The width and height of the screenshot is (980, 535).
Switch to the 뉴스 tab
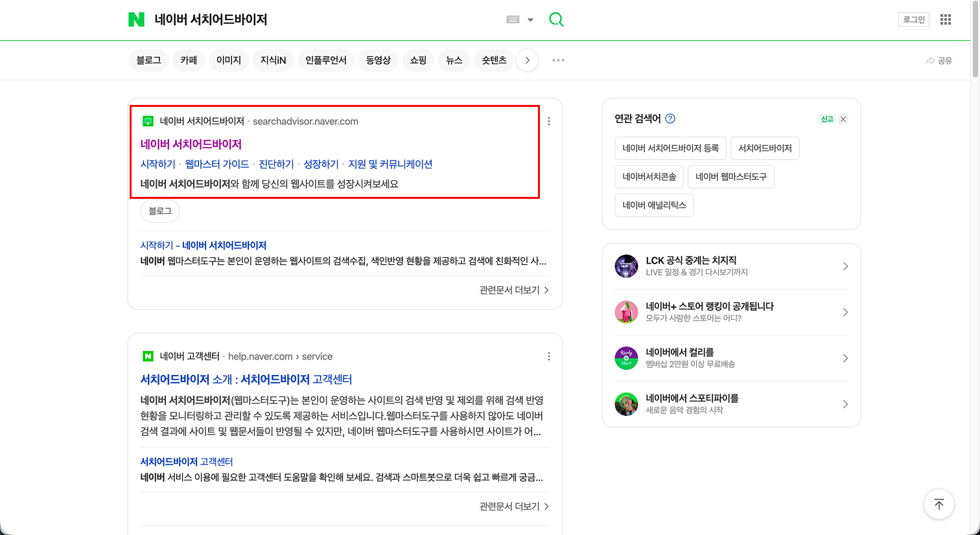(454, 60)
